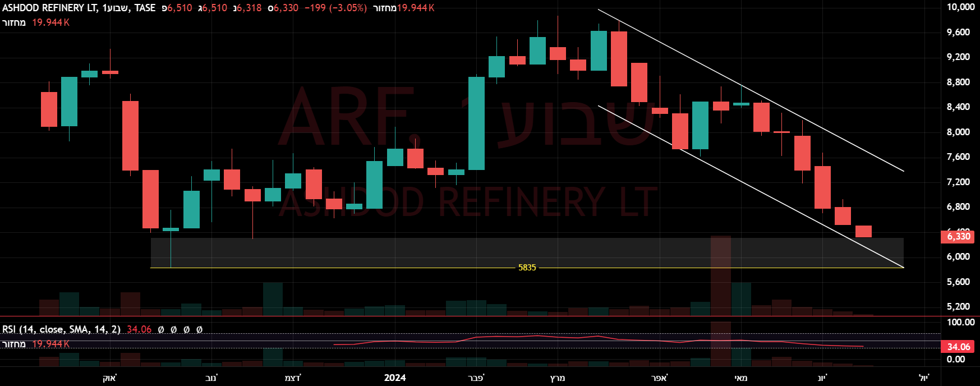Click the 1 שבוע interval label in legend

coord(117,8)
